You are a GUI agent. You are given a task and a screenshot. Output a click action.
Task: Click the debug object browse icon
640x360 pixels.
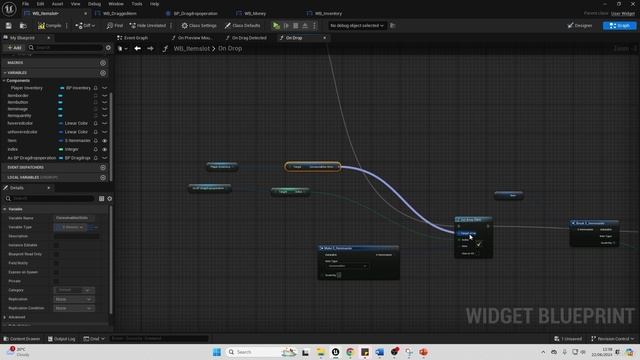[393, 26]
